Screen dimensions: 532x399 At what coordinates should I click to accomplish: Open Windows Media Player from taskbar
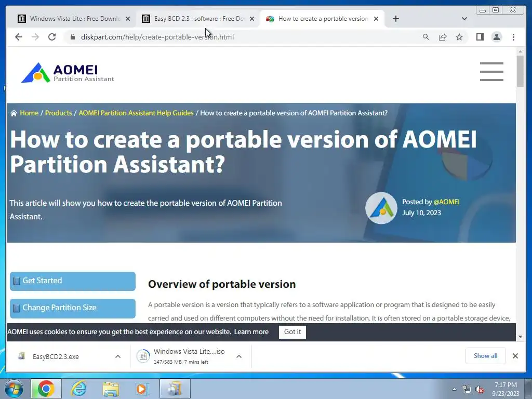142,389
